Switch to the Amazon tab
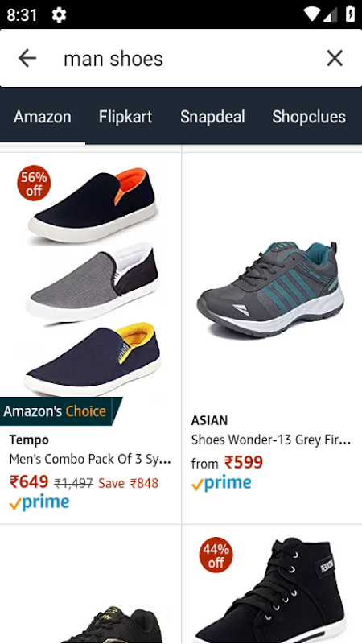This screenshot has width=362, height=644. 43,117
